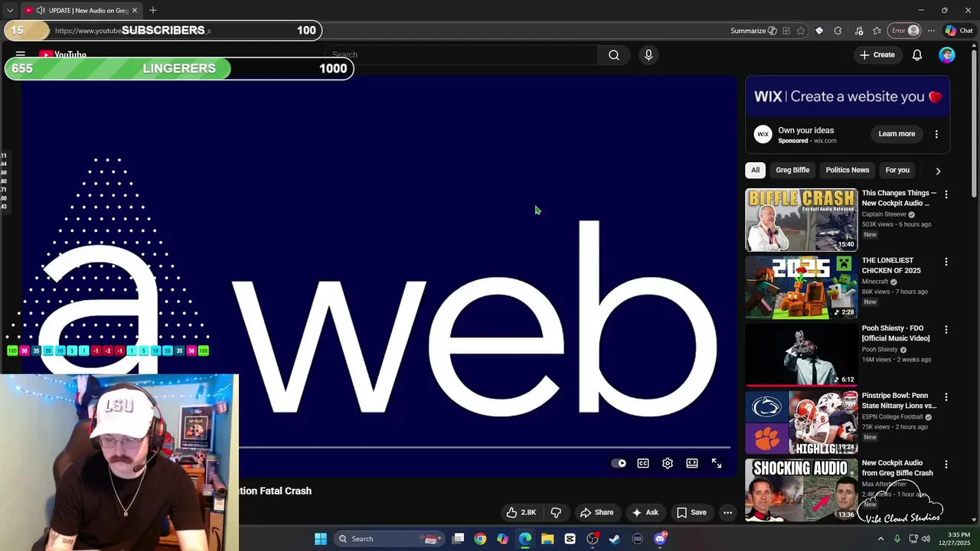Switch the player to theater mode

click(x=692, y=464)
